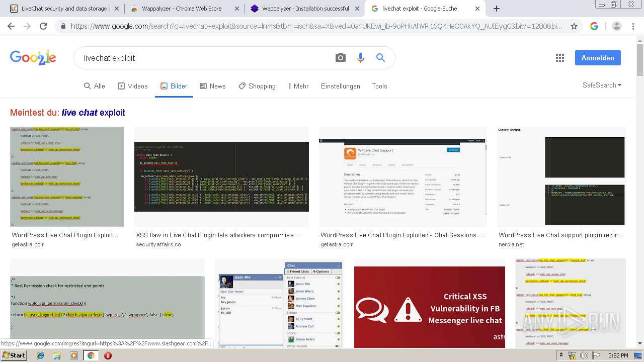The image size is (644, 362).
Task: Click the volume icon in system tray
Action: 584,355
